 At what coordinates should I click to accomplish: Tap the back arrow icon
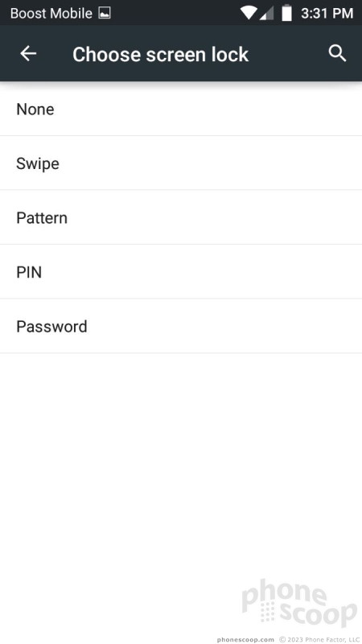tap(28, 53)
